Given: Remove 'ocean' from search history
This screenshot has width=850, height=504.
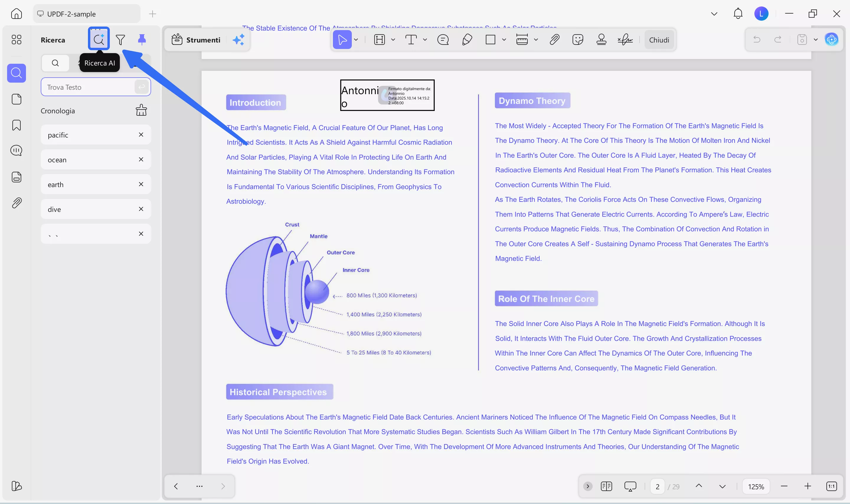Looking at the screenshot, I should (141, 159).
